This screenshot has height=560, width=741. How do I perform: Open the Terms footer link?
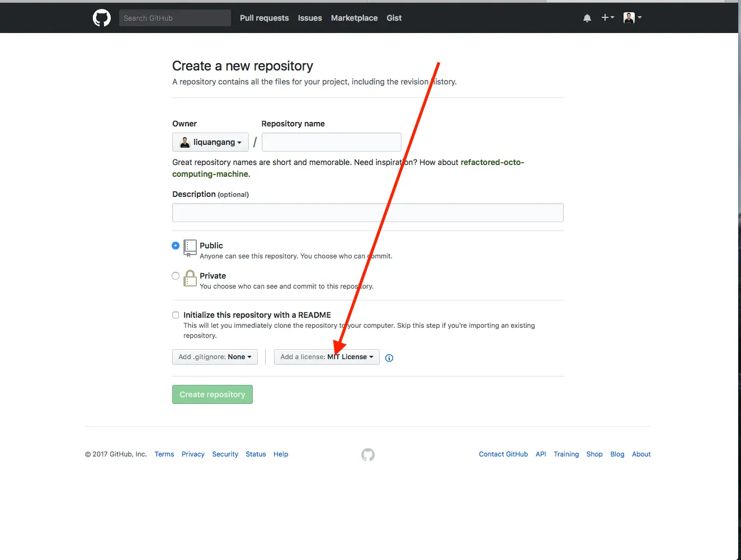point(164,454)
